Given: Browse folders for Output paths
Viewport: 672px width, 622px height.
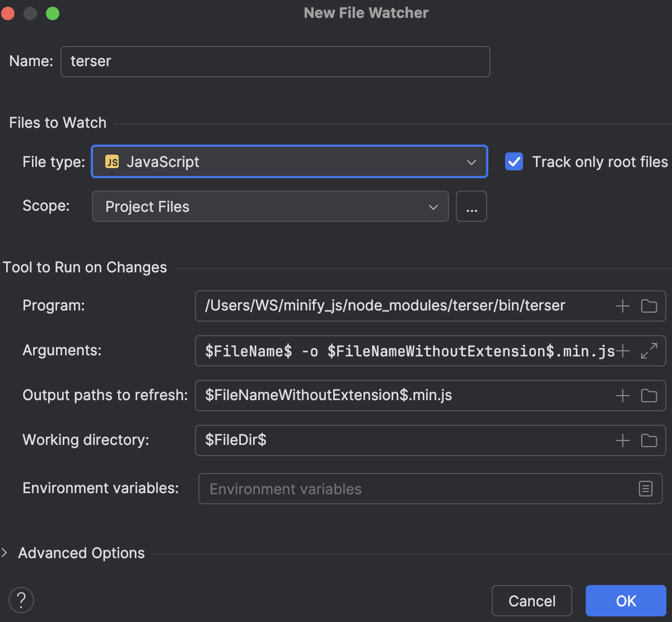Looking at the screenshot, I should pyautogui.click(x=649, y=396).
